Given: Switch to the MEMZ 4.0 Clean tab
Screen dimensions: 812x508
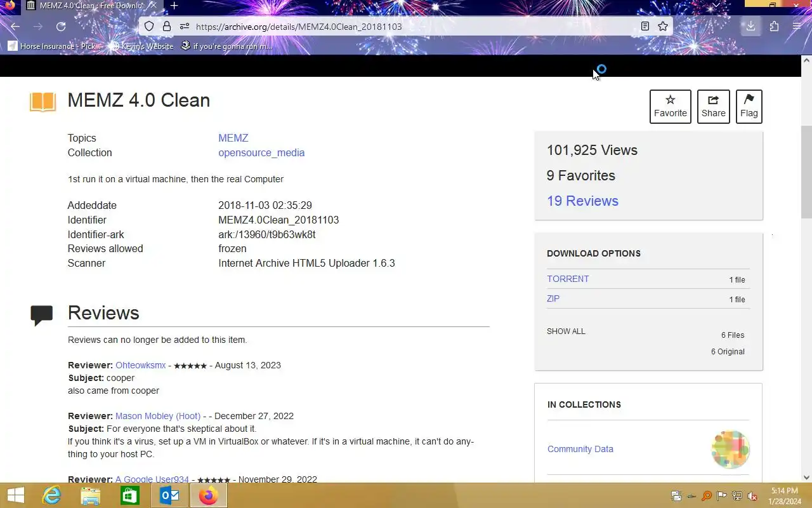Looking at the screenshot, I should tap(92, 6).
